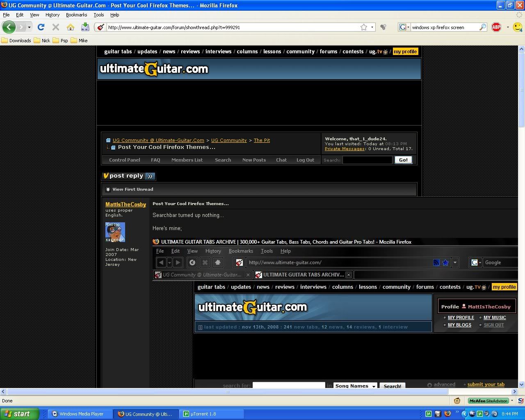This screenshot has width=525, height=420.
Task: Click the View First Unread arrow icon
Action: [108, 189]
